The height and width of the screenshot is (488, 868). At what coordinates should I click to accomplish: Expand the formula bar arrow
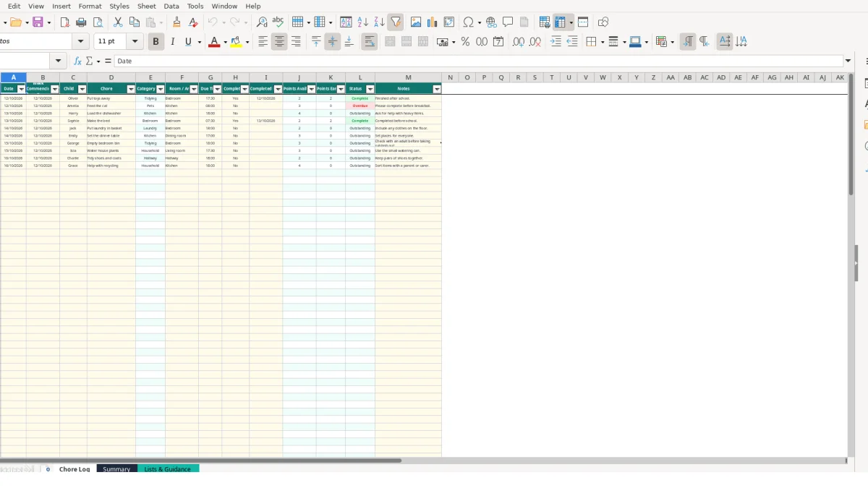coord(848,61)
